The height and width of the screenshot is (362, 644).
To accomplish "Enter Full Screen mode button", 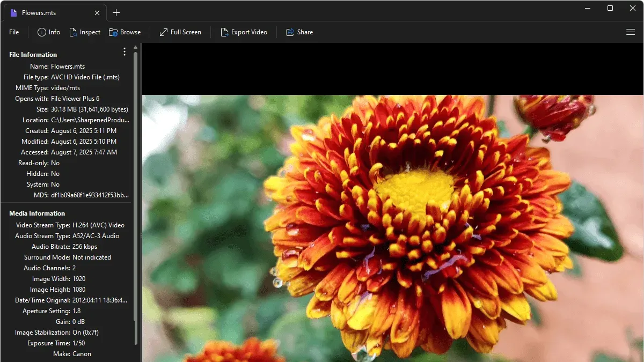I will click(x=180, y=32).
